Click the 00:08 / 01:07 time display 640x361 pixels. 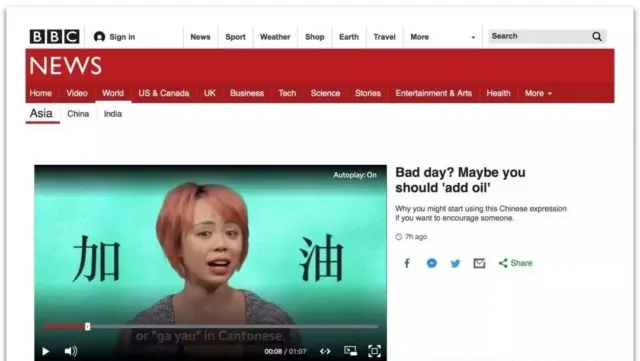coord(285,352)
